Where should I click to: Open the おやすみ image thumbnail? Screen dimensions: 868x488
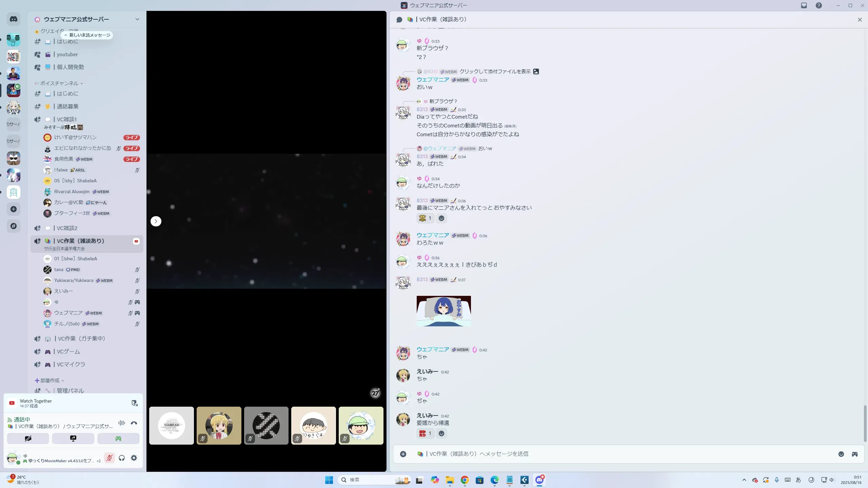(443, 311)
